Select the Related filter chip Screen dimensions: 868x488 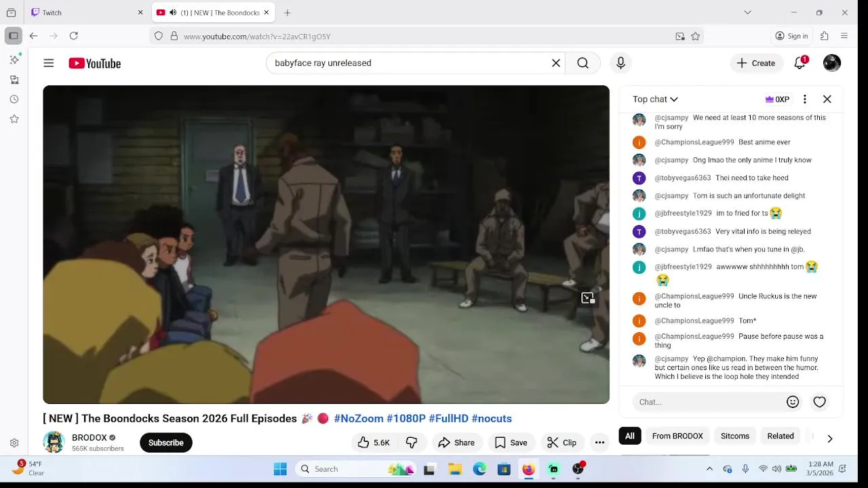click(781, 436)
